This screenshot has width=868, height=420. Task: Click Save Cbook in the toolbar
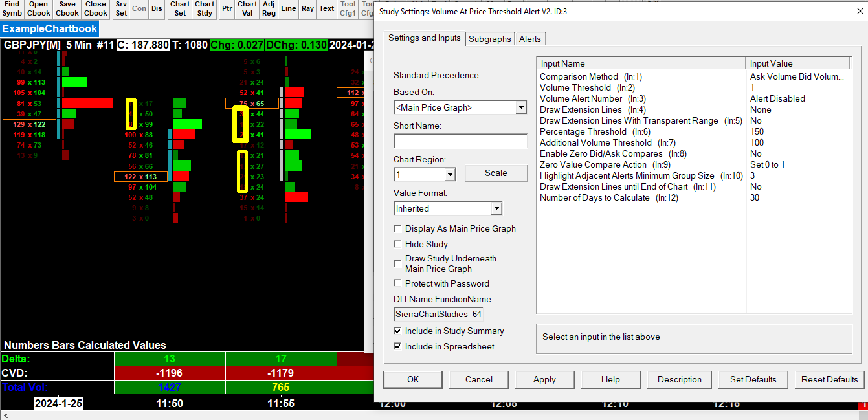[67, 8]
